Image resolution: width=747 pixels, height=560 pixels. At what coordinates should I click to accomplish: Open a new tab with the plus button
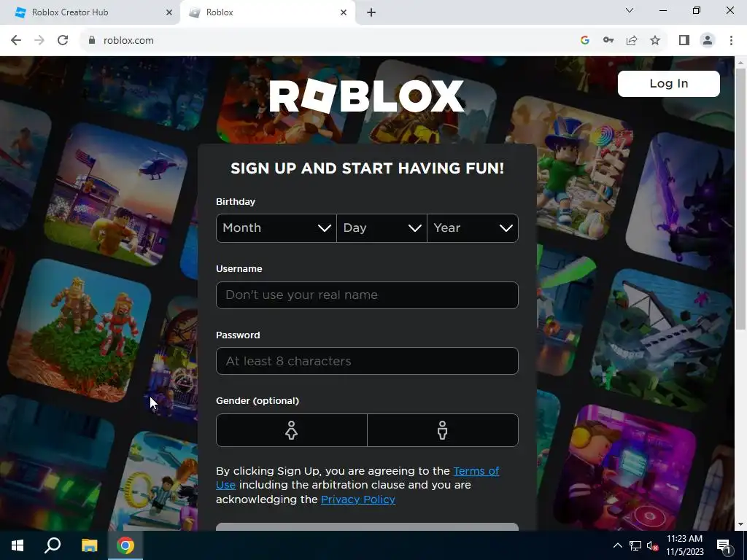(x=371, y=13)
